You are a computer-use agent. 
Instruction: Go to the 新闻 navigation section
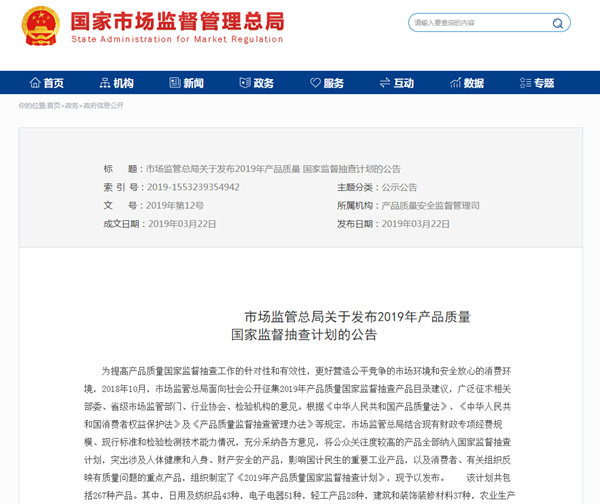click(194, 83)
